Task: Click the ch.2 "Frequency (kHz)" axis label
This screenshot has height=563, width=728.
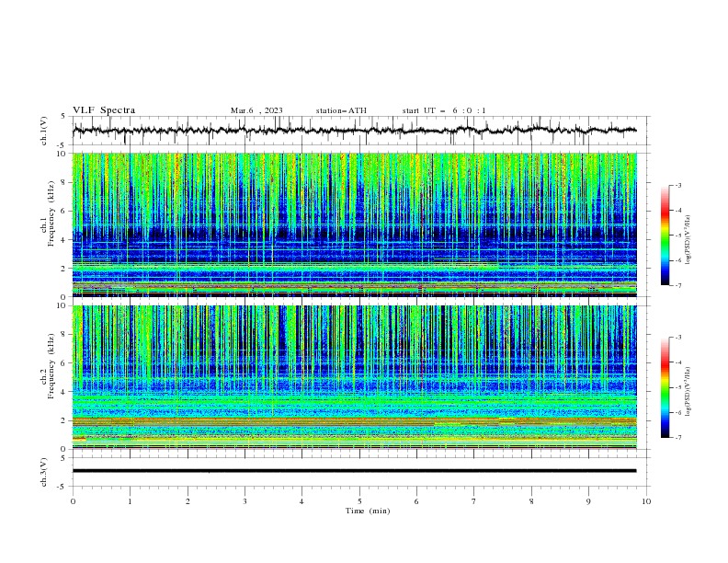Action: point(51,365)
